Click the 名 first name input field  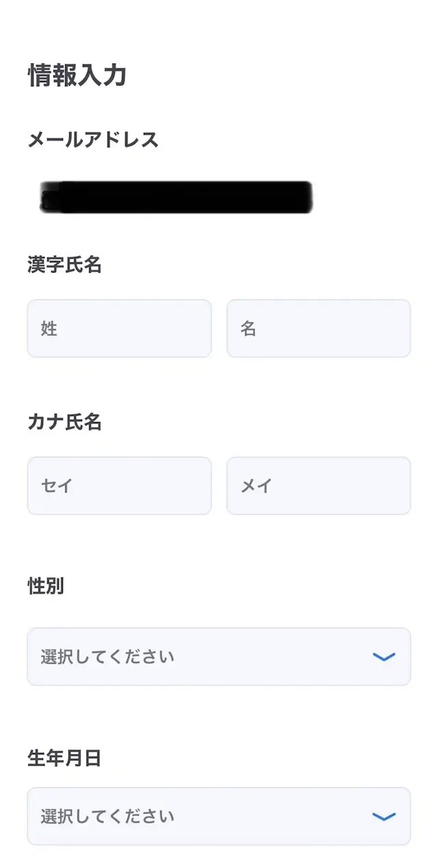point(319,329)
